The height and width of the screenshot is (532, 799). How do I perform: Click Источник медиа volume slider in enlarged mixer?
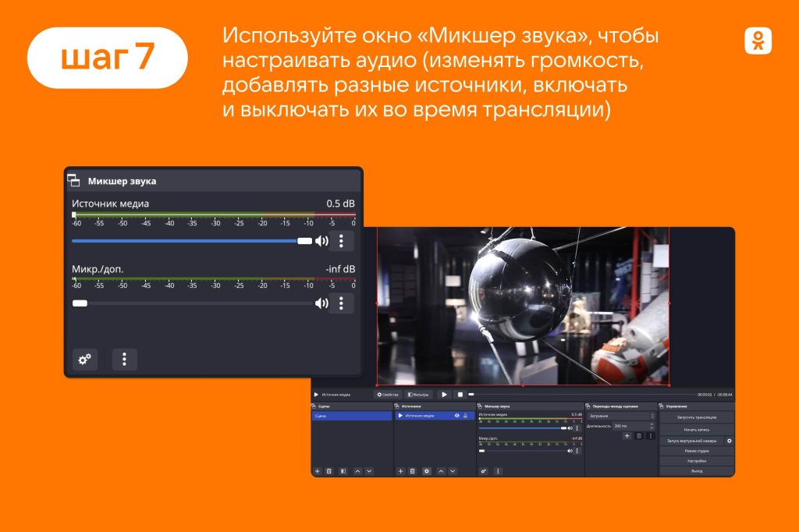click(x=192, y=241)
